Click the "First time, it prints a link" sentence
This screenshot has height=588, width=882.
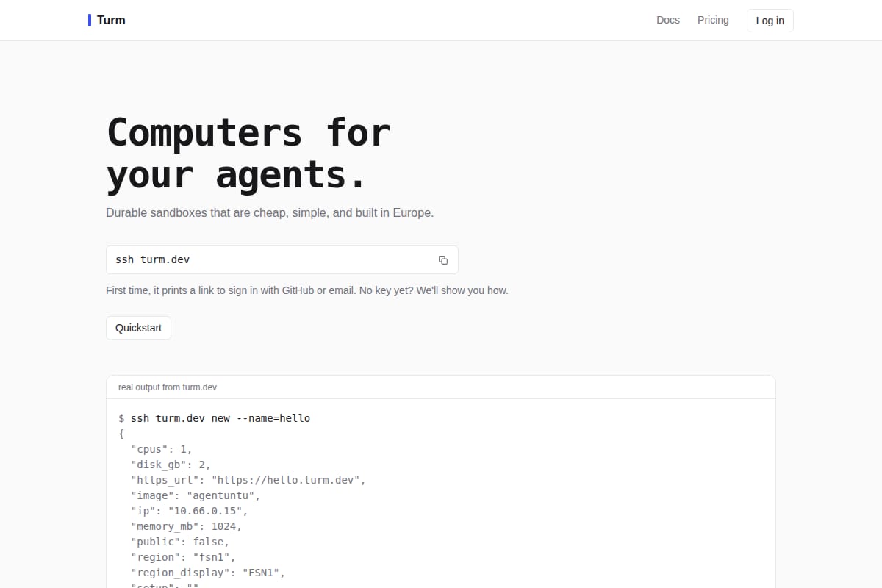pos(307,290)
